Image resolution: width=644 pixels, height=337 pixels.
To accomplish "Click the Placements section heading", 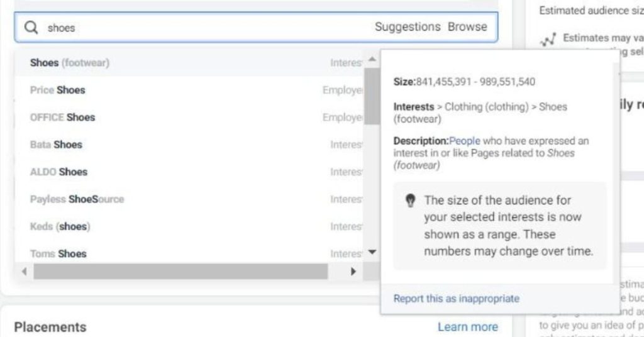I will pyautogui.click(x=50, y=327).
